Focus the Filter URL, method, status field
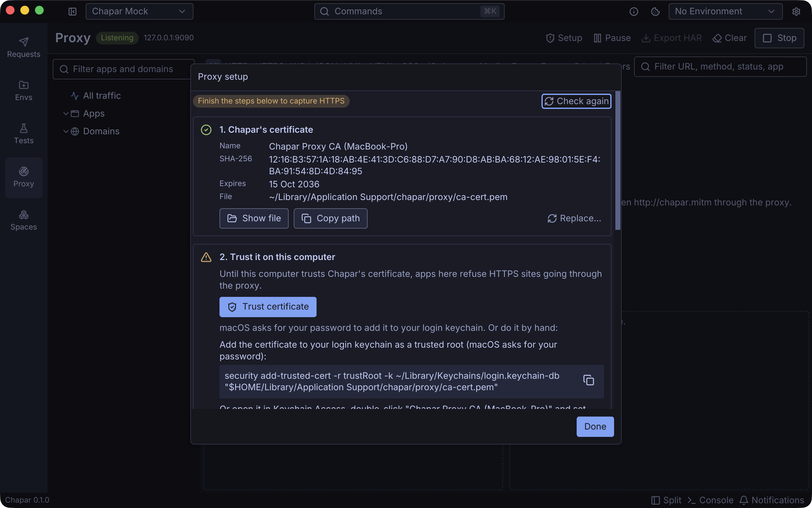Screen dimensions: 812x508 720,67
